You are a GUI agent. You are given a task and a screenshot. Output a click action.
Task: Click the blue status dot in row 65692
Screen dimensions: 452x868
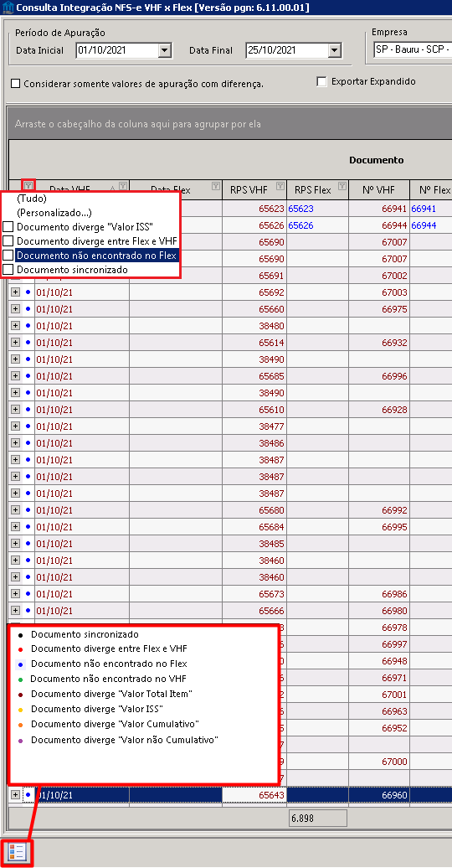[x=28, y=292]
